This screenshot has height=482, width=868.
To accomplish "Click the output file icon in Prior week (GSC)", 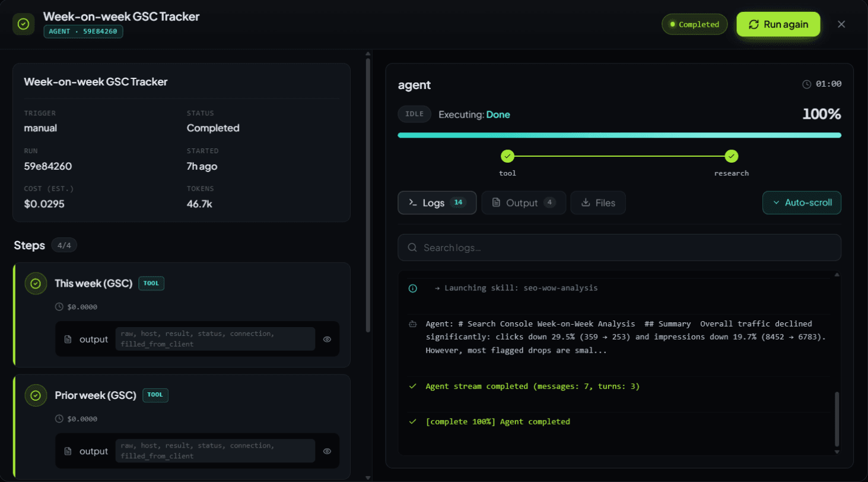I will tap(68, 451).
